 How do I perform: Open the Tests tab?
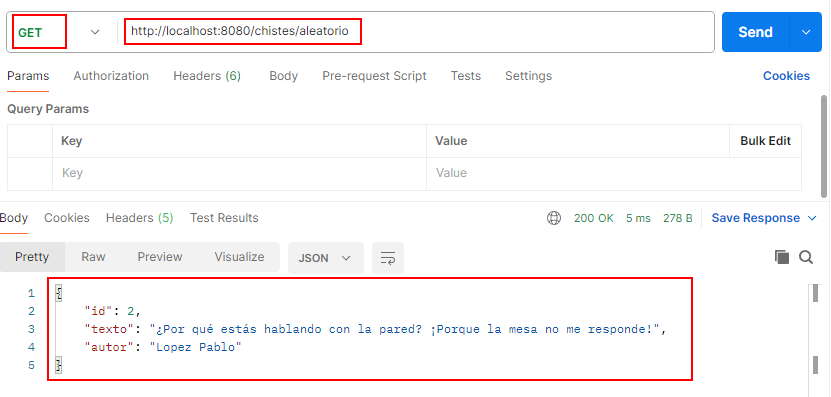point(466,76)
